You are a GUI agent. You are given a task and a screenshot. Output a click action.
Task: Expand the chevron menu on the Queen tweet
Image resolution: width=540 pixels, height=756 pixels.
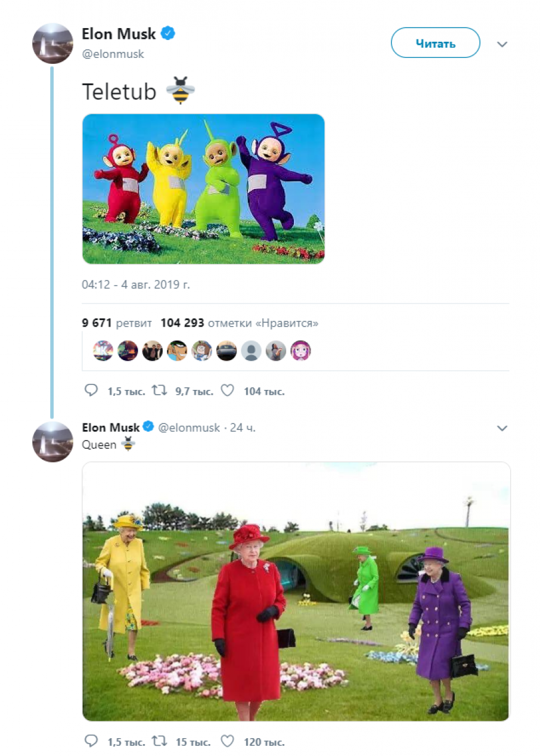tap(502, 428)
